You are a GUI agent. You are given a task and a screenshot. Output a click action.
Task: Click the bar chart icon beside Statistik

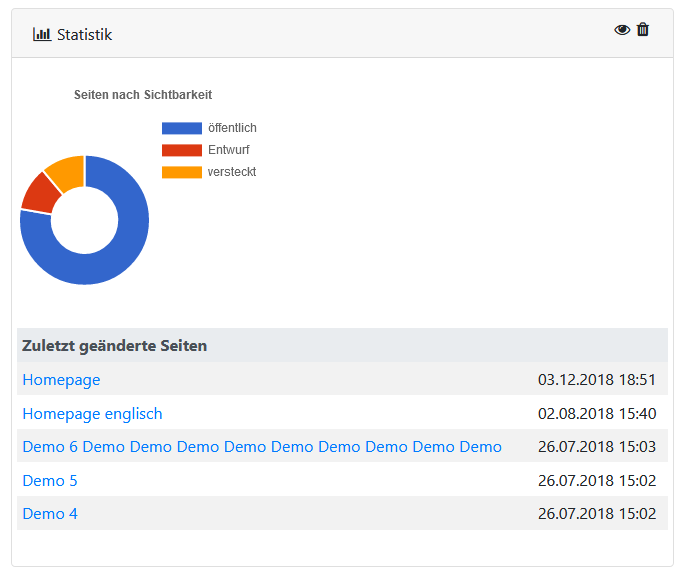click(x=42, y=34)
